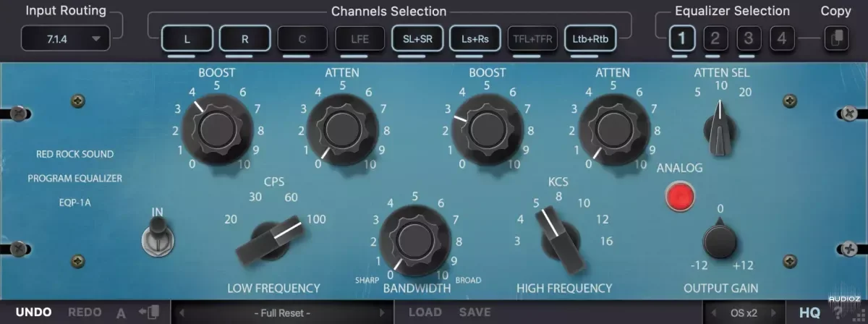Select equalizer 2
This screenshot has height=324, width=868.
coord(715,38)
